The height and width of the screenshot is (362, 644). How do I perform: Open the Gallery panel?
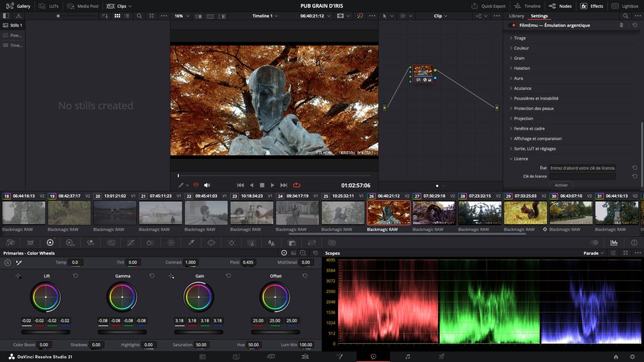19,6
